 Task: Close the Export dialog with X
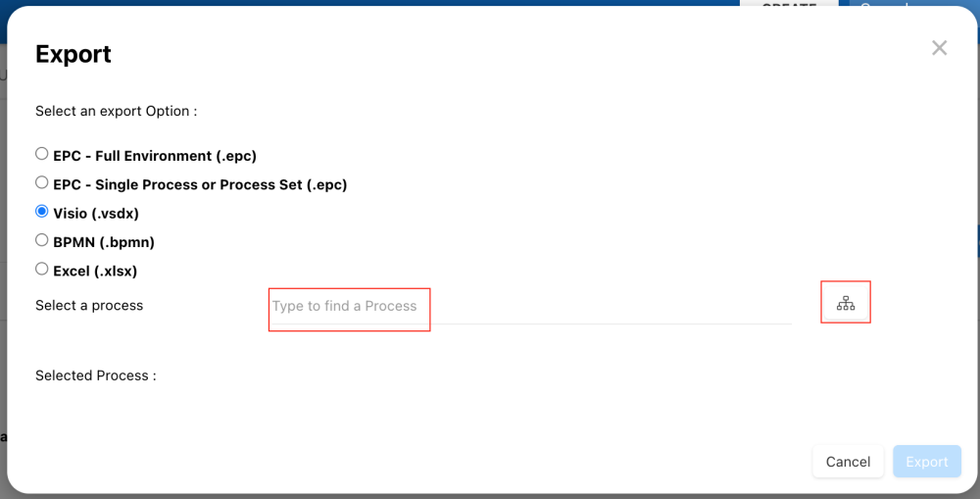(939, 48)
